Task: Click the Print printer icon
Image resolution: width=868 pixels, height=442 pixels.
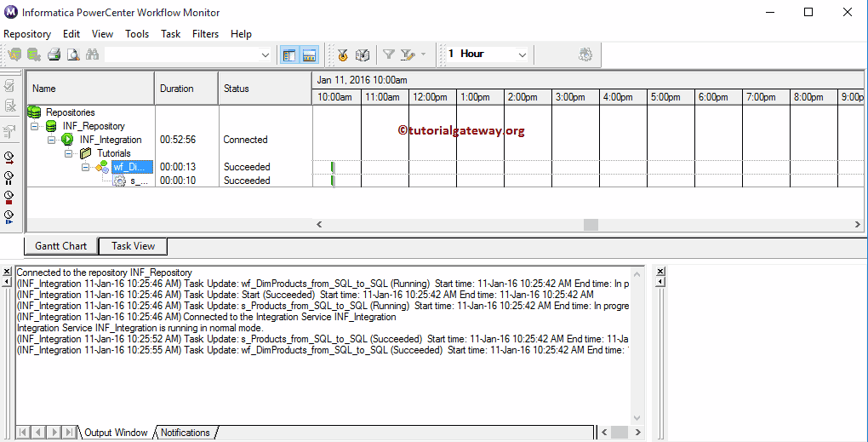Action: tap(54, 55)
